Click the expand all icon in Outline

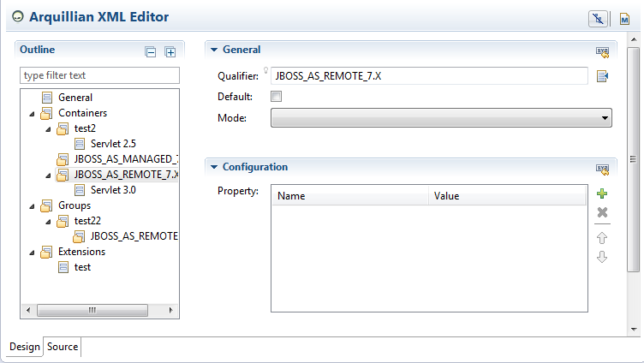(x=170, y=52)
